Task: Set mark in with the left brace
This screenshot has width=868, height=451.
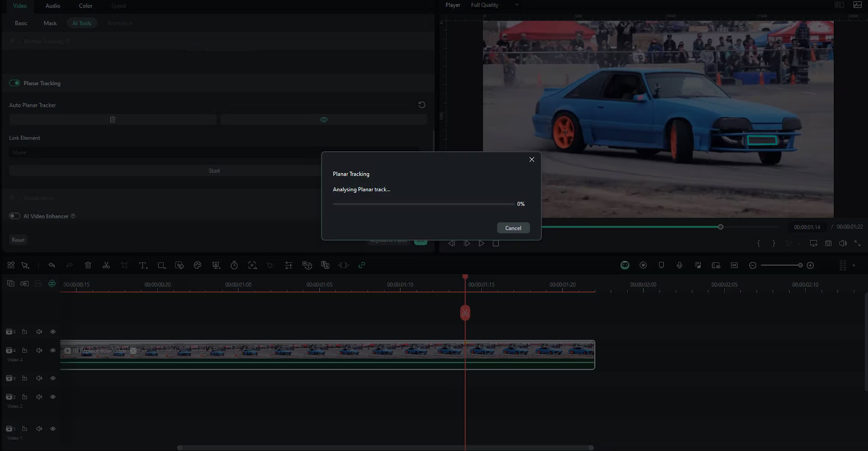Action: [759, 243]
